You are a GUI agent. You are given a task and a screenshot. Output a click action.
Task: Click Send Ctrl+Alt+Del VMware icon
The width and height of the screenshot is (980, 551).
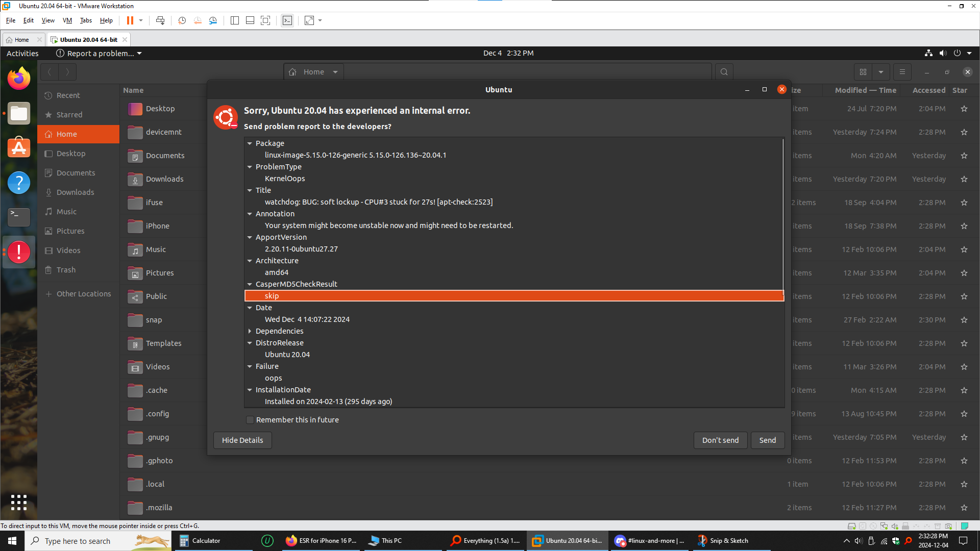(160, 20)
